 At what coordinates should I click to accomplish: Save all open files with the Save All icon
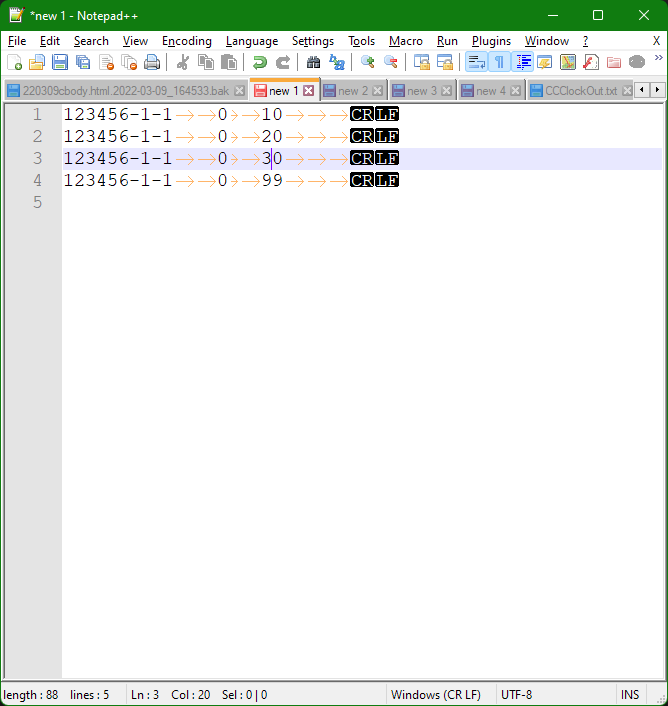click(x=83, y=63)
